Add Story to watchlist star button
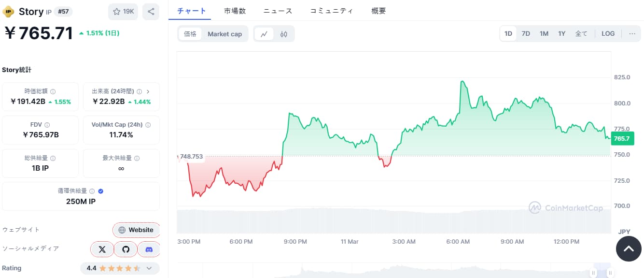 (123, 12)
